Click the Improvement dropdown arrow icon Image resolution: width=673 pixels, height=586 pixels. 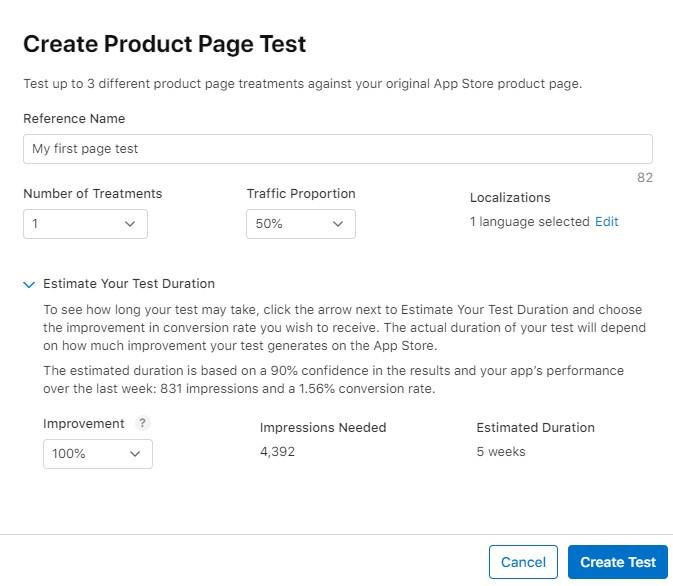[x=135, y=454]
